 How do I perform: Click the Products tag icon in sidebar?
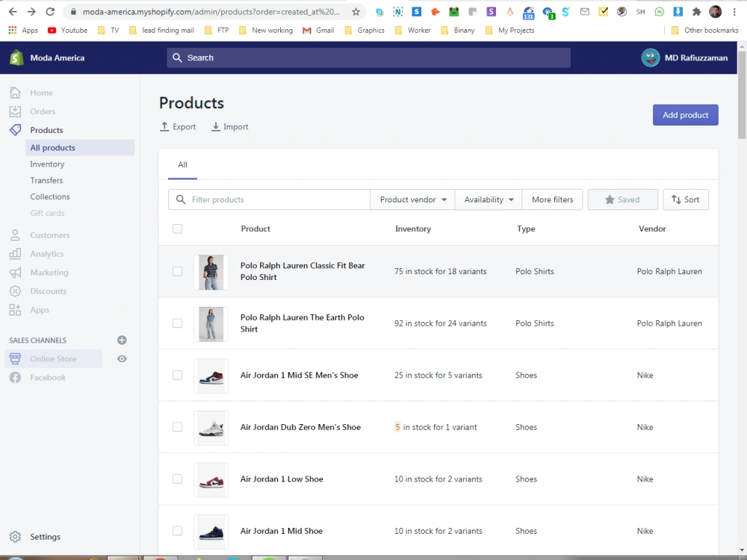(15, 130)
